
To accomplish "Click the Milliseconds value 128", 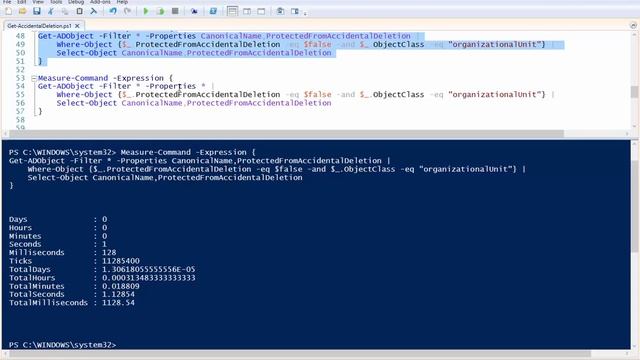I will pos(109,253).
